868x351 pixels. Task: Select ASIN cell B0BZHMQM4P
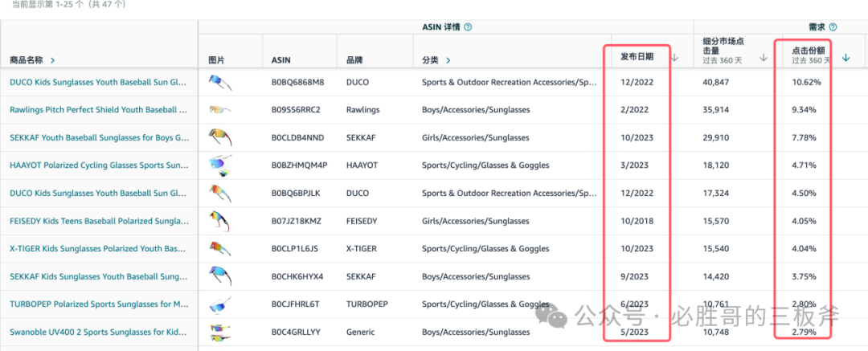point(300,165)
